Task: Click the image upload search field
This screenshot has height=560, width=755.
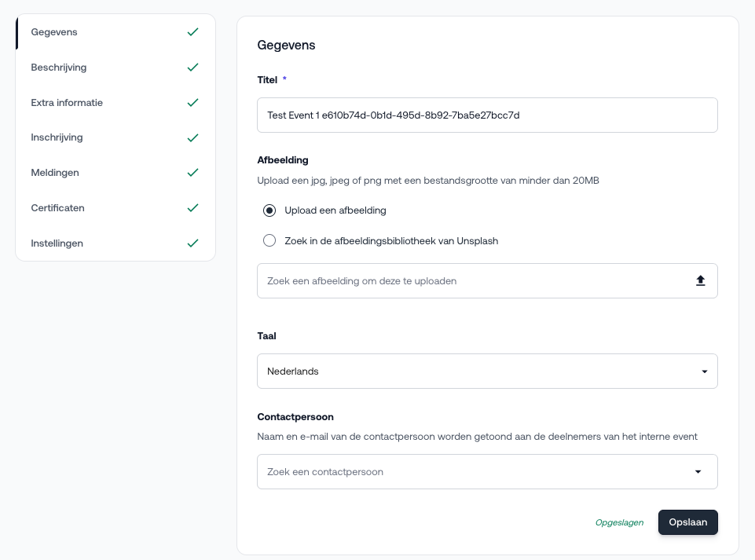Action: (x=471, y=280)
